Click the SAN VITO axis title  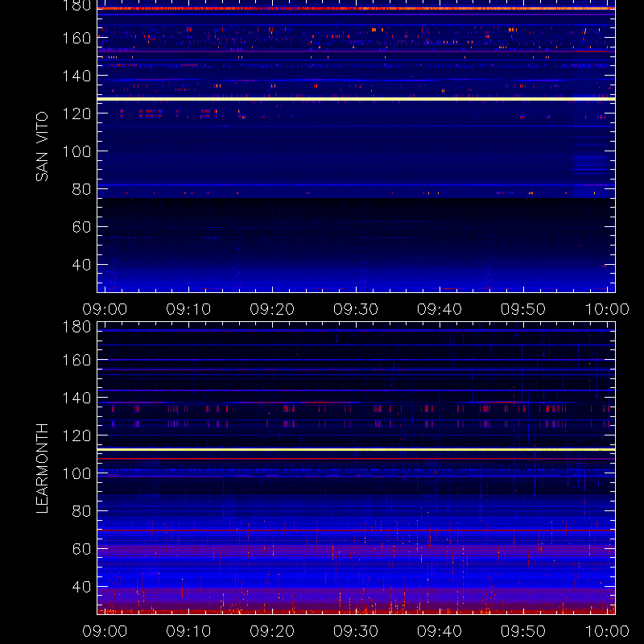[x=42, y=147]
